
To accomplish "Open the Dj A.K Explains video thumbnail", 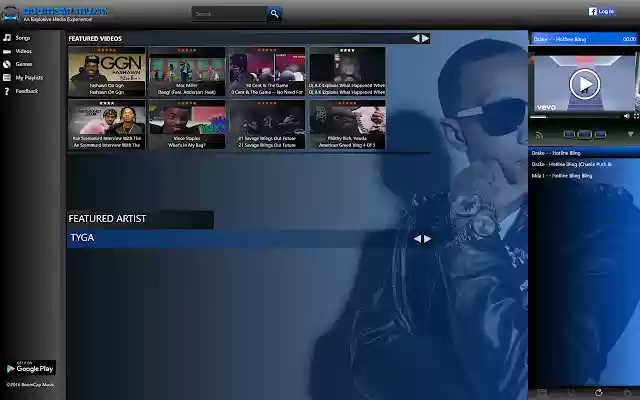I will [x=347, y=71].
